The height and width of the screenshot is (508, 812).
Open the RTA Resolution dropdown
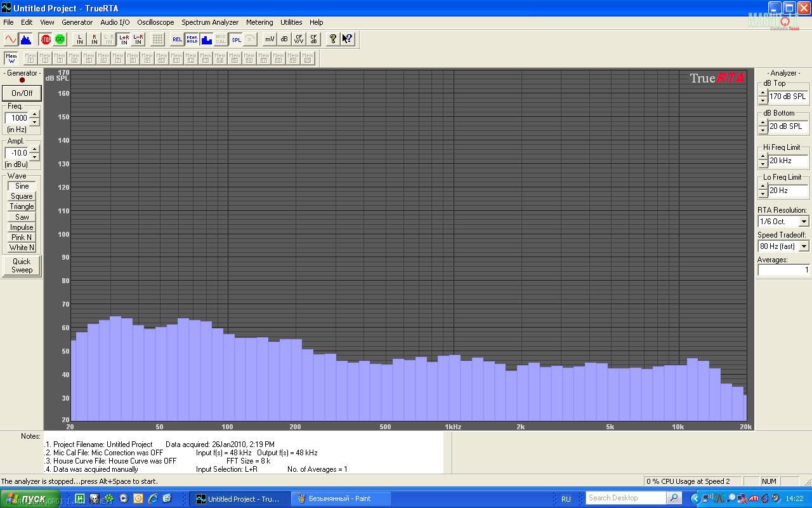pos(804,222)
